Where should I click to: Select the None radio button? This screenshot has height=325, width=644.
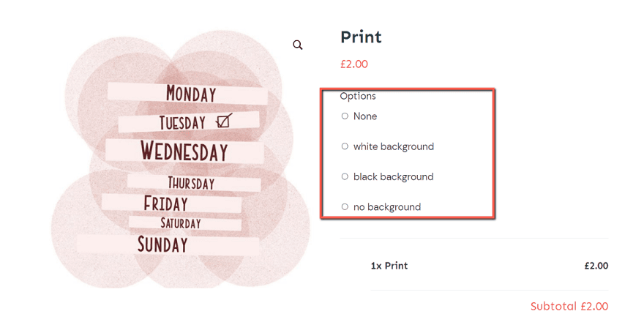345,116
